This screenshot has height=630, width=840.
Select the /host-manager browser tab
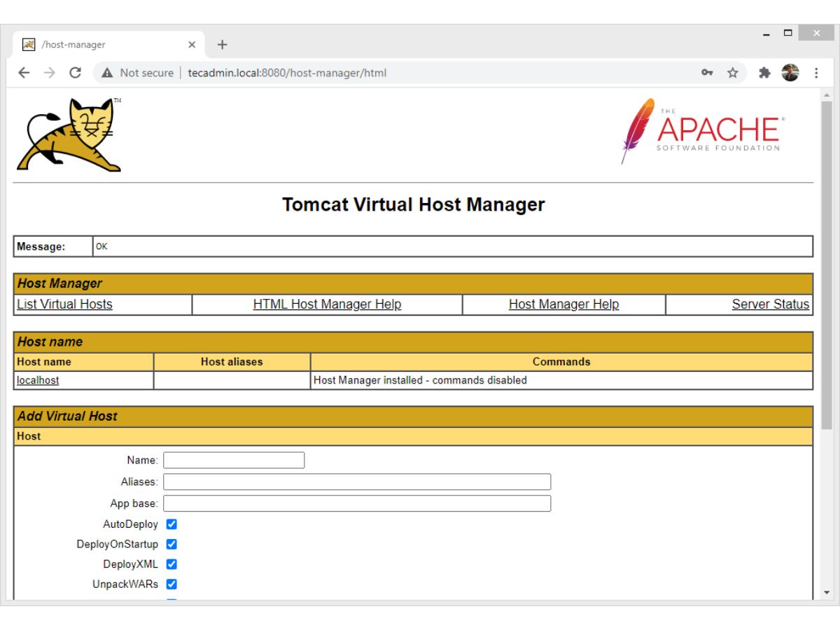pos(108,45)
